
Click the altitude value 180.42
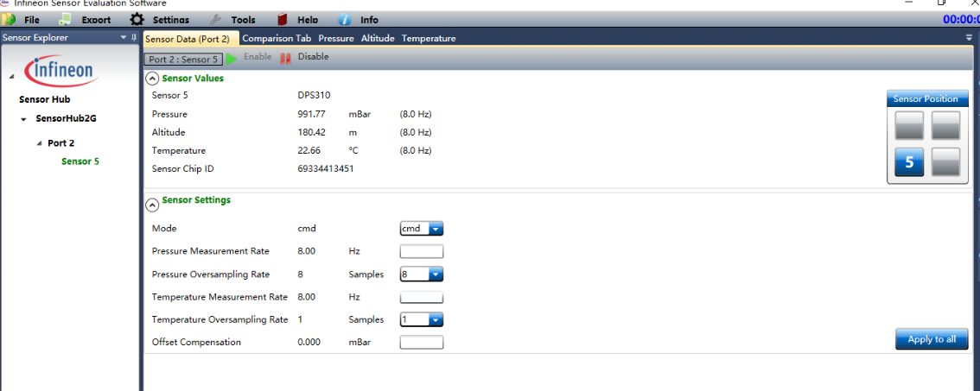pyautogui.click(x=312, y=132)
